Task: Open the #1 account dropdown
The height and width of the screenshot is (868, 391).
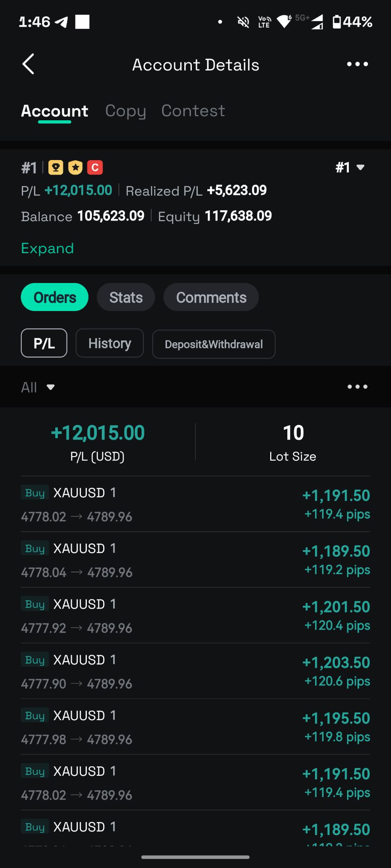Action: pos(350,168)
